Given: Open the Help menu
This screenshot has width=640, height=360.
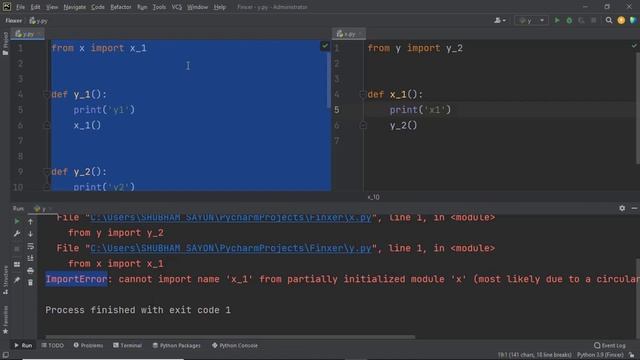Looking at the screenshot, I should [220, 7].
